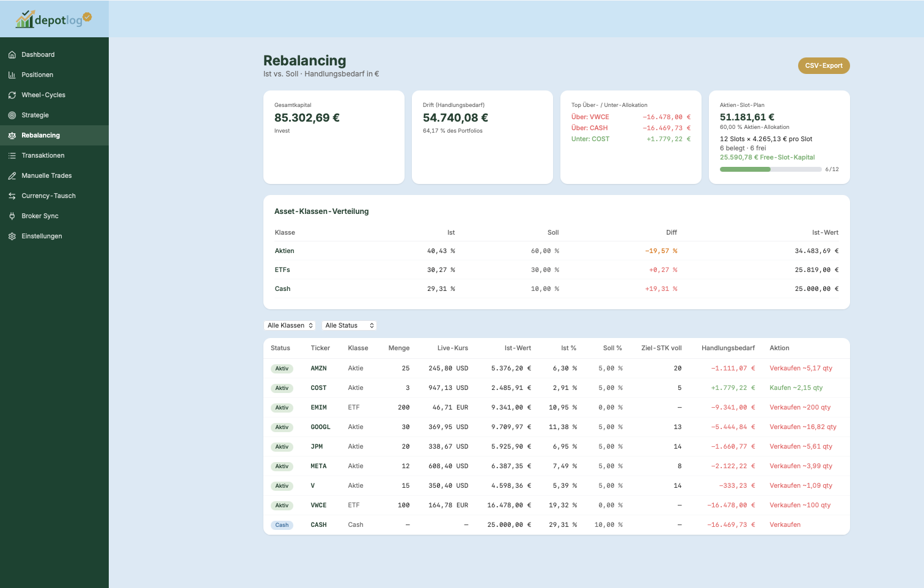
Task: Click the ETFs row in asset classes
Action: (557, 270)
